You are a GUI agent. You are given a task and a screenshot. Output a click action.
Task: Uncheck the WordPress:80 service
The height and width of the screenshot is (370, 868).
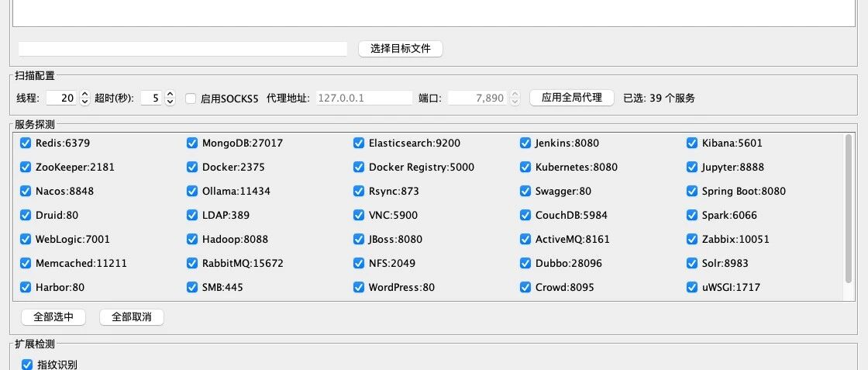pyautogui.click(x=359, y=288)
